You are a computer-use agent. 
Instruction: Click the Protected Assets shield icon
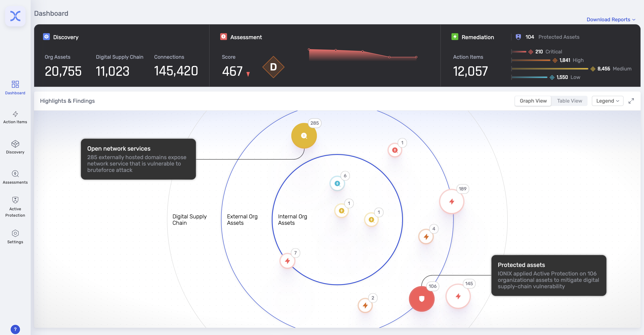point(518,37)
